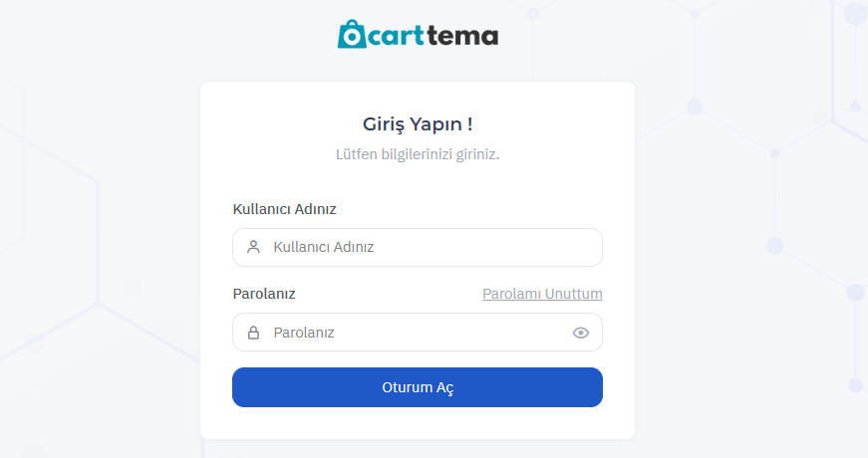
Task: Focus the Parolanız password input field
Action: point(418,332)
